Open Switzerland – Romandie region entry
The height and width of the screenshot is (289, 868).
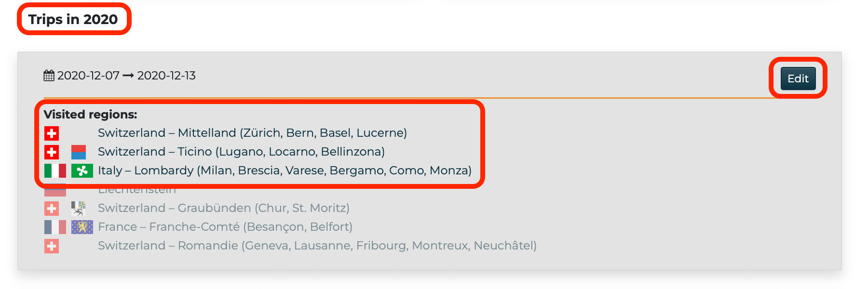pos(317,246)
